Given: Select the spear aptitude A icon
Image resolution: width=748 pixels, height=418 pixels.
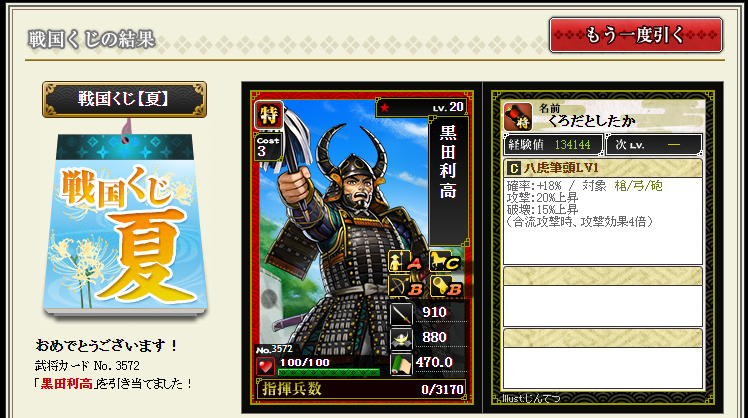Looking at the screenshot, I should [405, 261].
